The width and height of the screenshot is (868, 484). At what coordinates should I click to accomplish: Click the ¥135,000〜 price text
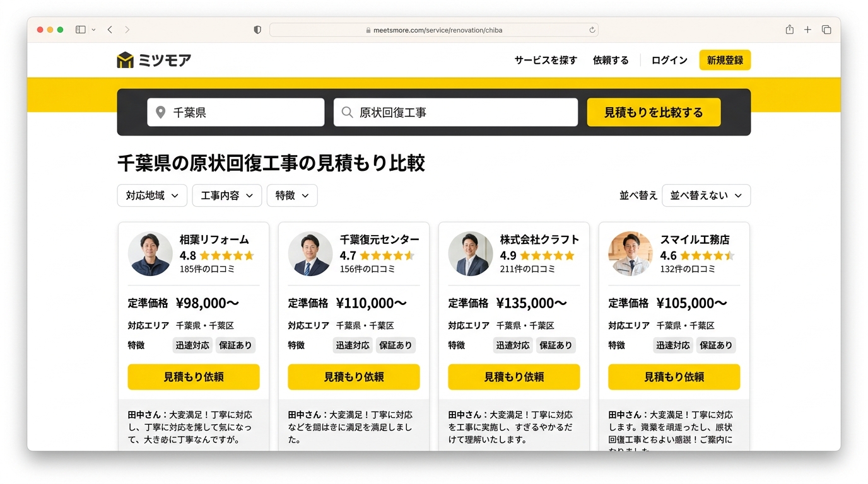(532, 303)
